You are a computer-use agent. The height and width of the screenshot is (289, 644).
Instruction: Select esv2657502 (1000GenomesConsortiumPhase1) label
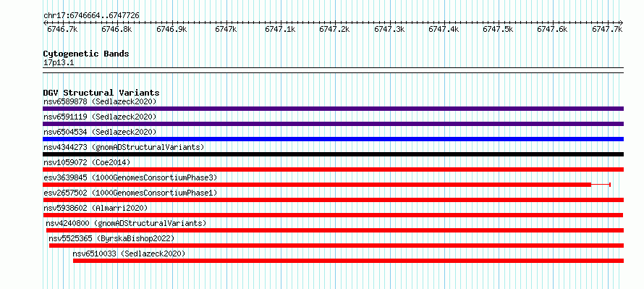(130, 193)
